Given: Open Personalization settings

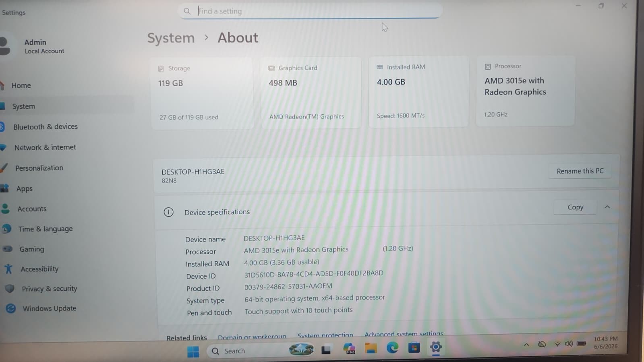Looking at the screenshot, I should pos(39,168).
